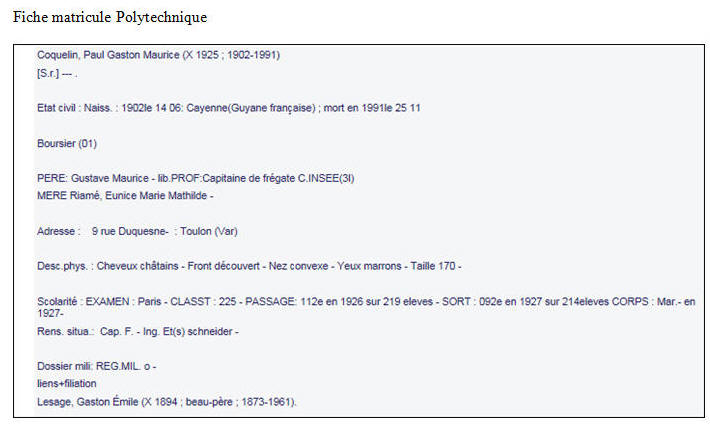Click the 'Capitaine de frégate' profession text
Viewport: 710px width, 424px height.
(248, 178)
